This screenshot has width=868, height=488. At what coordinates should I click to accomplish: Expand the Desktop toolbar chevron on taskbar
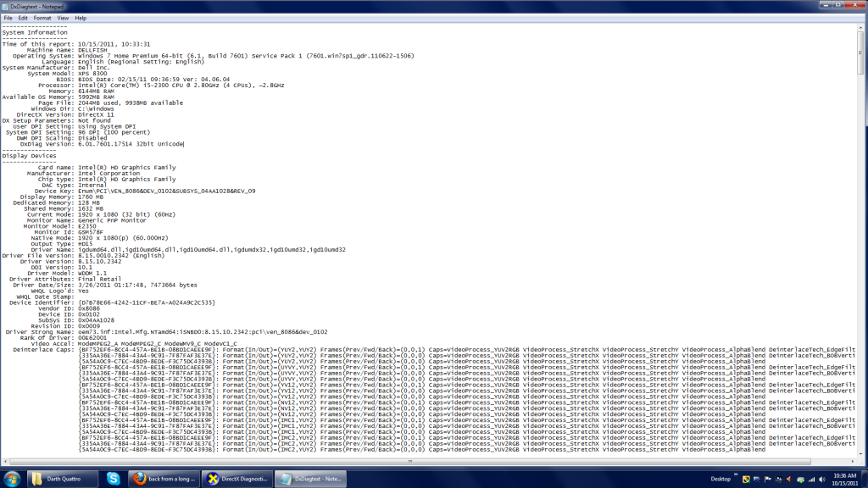(736, 474)
